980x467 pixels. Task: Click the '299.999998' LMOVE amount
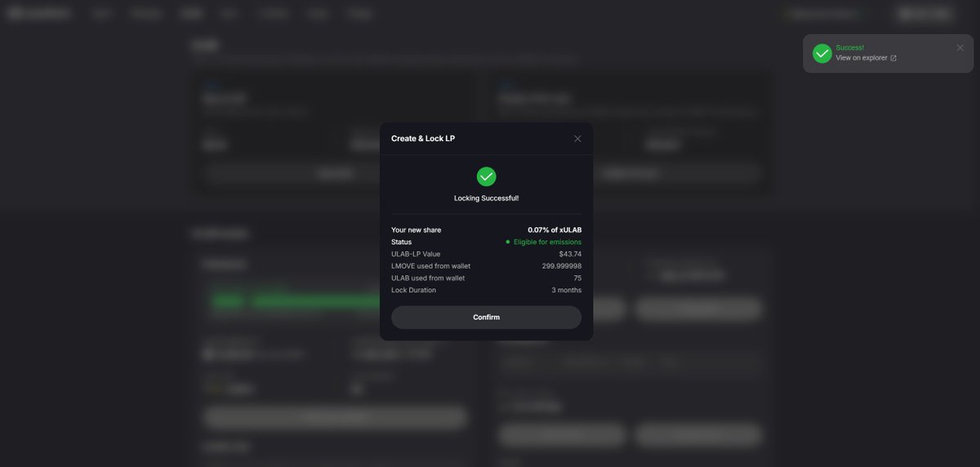pyautogui.click(x=562, y=266)
